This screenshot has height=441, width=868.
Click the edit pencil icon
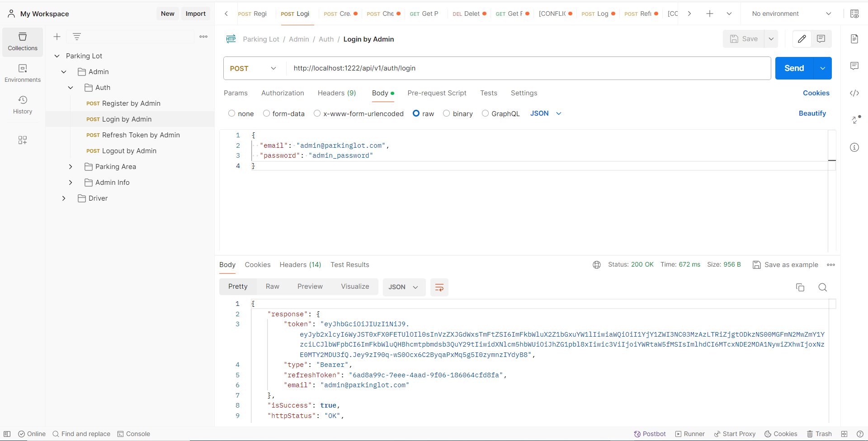(802, 39)
